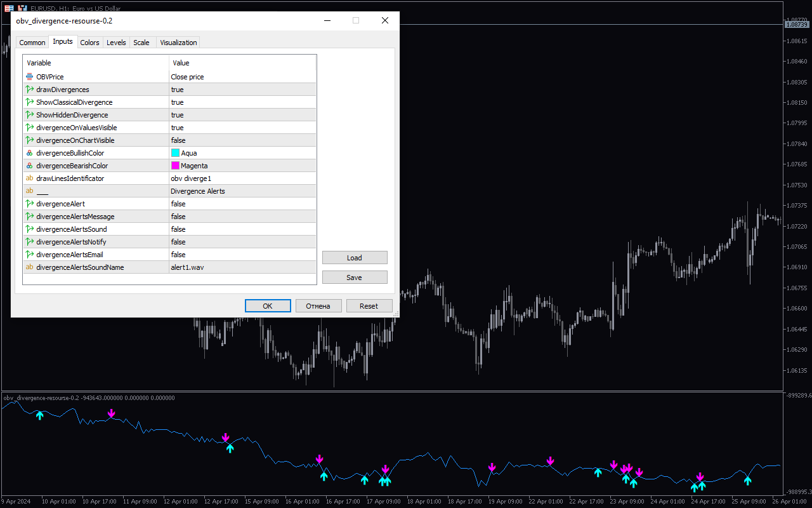Click the divergenceBearishColor color icon
Screen dimensions: 812x508
[29, 166]
